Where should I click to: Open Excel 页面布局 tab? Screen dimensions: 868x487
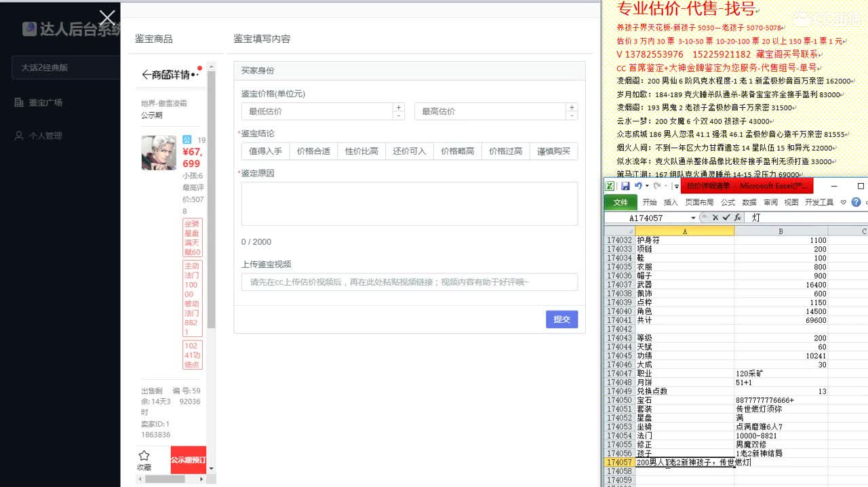pos(699,202)
